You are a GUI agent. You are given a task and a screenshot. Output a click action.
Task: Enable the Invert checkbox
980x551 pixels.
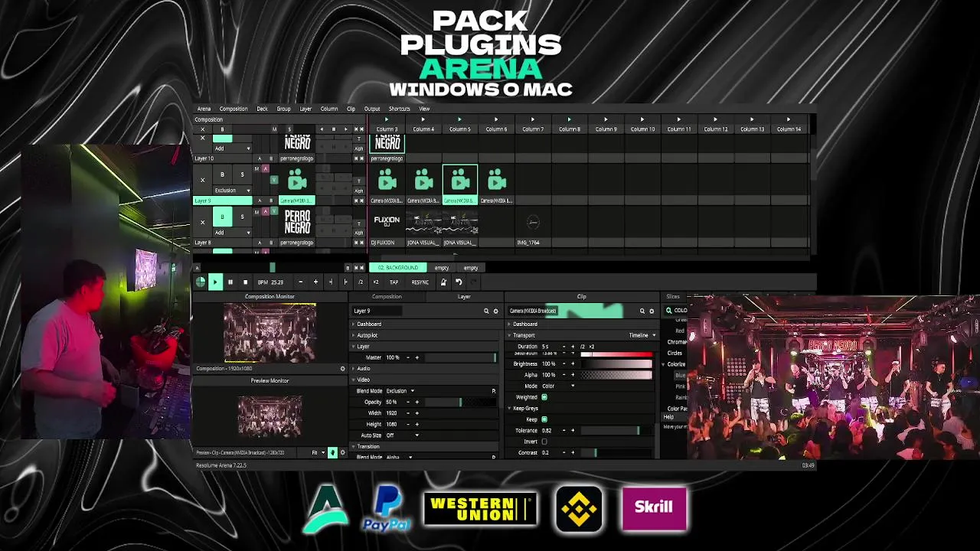click(x=544, y=442)
